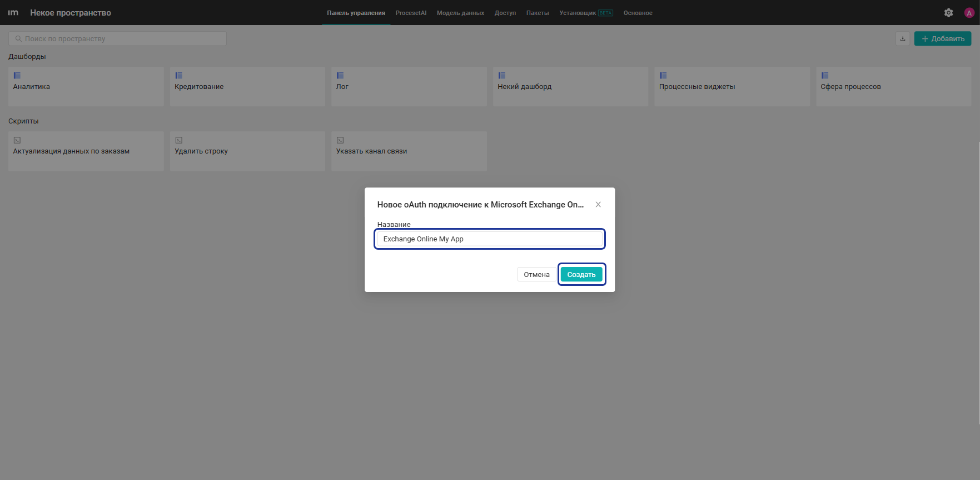The image size is (980, 480).
Task: Open the user avatar menu
Action: pos(969,13)
